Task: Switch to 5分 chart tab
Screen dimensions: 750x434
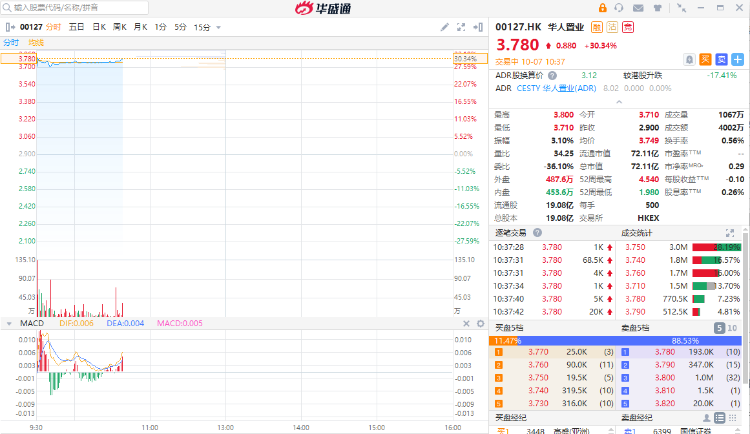Action: coord(180,27)
